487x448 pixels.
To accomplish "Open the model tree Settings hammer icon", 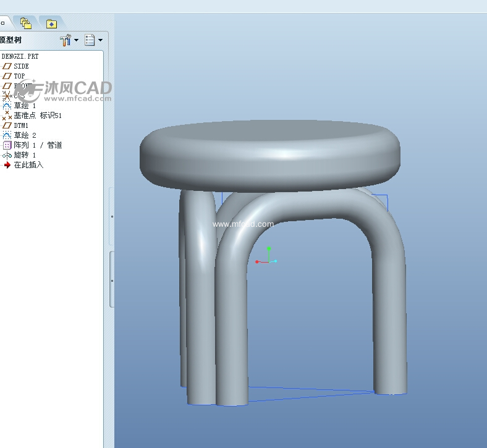I will (x=65, y=40).
